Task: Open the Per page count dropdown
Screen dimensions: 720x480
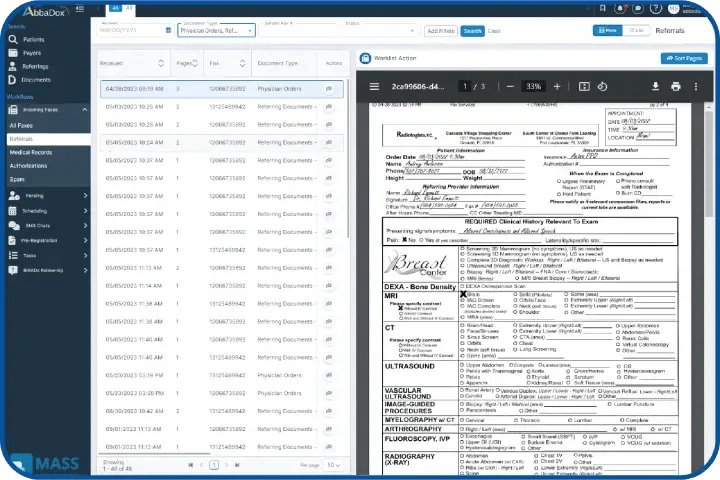Action: pos(332,465)
